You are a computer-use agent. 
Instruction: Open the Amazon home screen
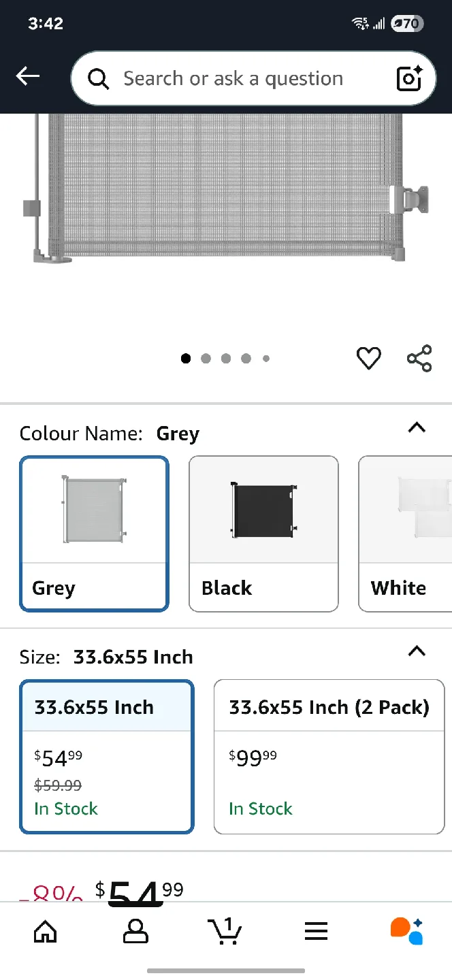point(45,932)
